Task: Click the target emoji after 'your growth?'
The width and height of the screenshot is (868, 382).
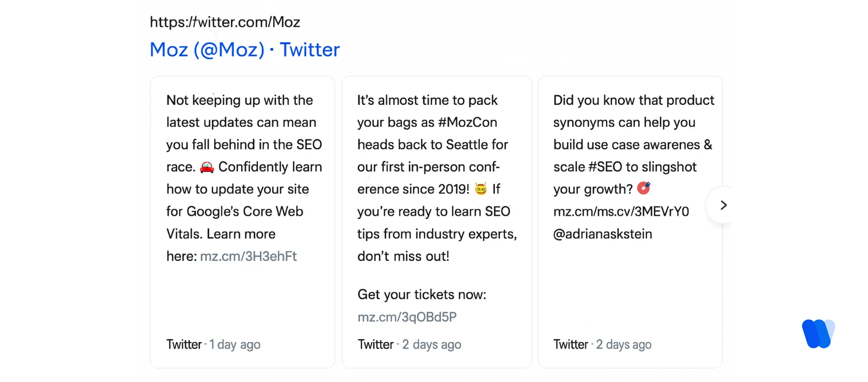Action: (644, 188)
